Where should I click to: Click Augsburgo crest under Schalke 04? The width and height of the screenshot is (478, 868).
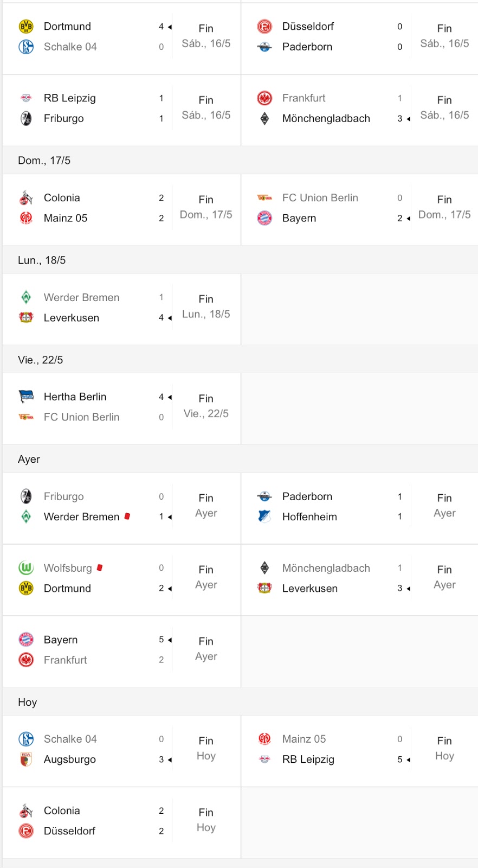[26, 759]
